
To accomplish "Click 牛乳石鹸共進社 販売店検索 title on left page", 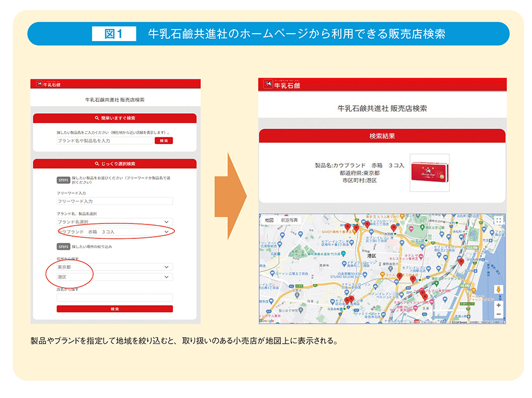I will click(x=115, y=100).
